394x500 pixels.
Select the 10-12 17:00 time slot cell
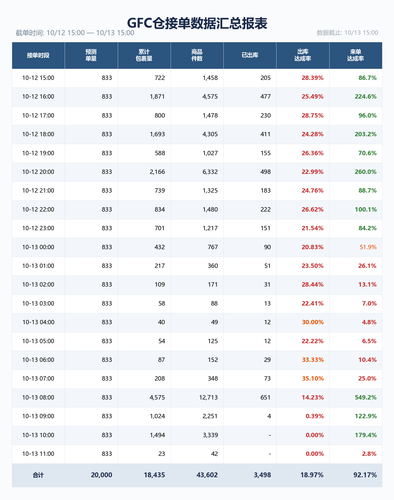(x=38, y=116)
